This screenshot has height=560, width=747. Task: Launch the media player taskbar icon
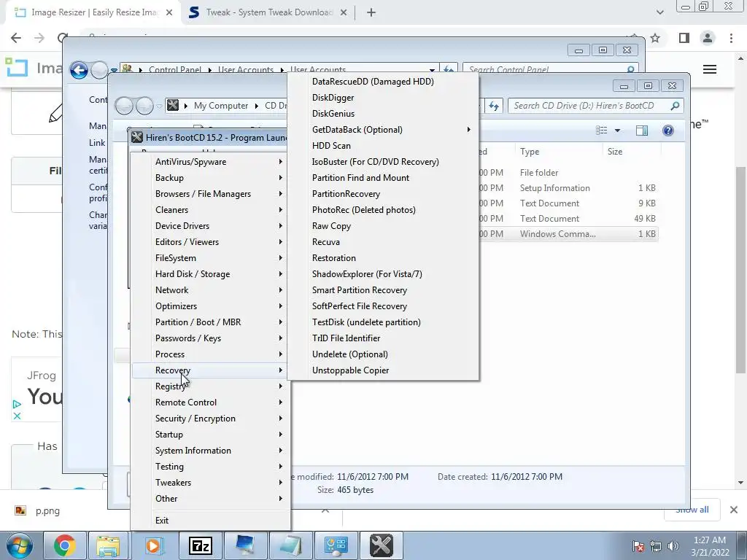(153, 545)
